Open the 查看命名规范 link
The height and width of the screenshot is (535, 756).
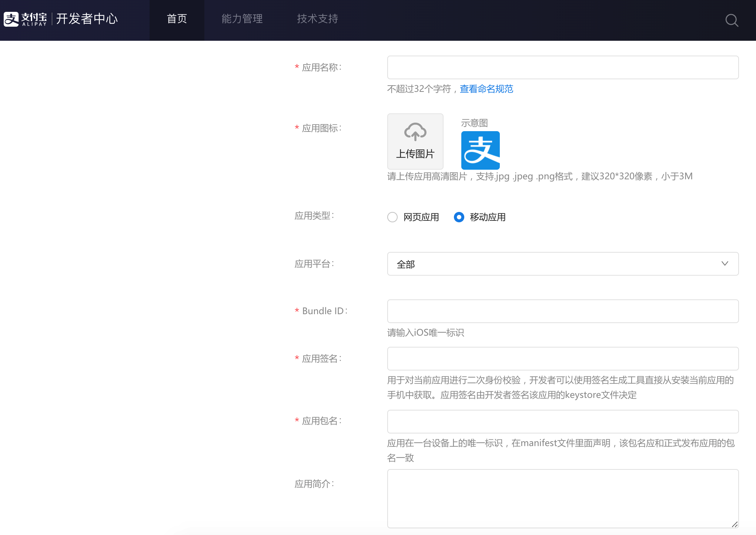(486, 89)
